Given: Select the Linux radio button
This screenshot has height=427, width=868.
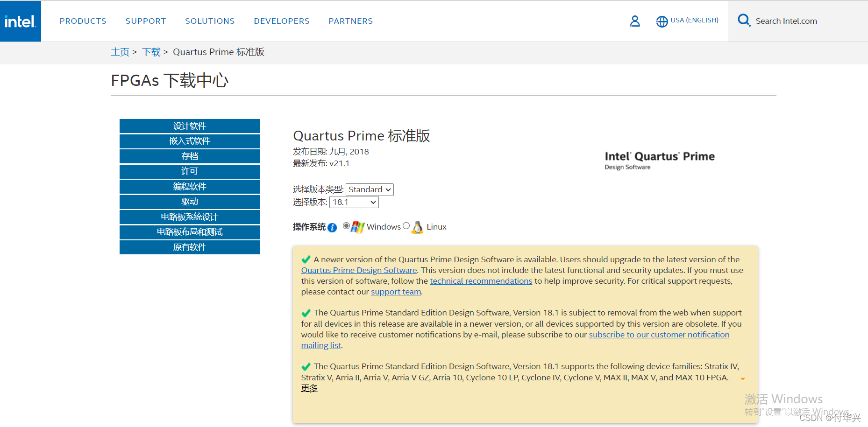Looking at the screenshot, I should pyautogui.click(x=406, y=226).
